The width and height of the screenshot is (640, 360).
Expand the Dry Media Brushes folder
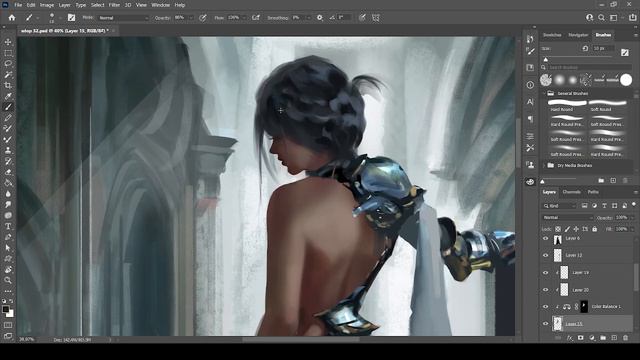point(544,165)
